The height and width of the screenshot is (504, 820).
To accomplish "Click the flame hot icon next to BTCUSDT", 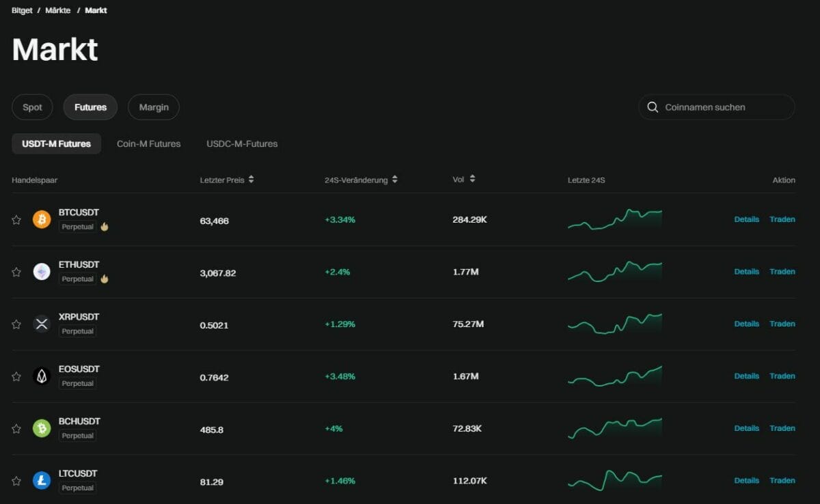I will 104,226.
